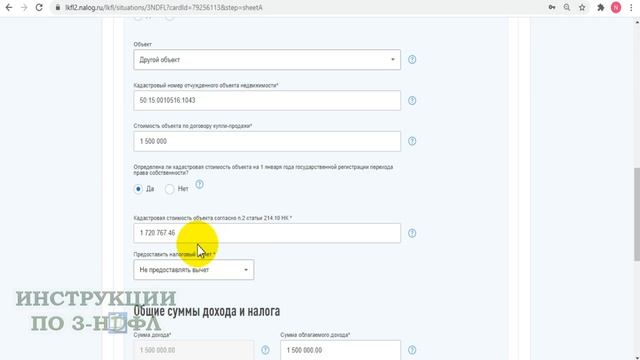Click cadastral value field '1 720 767.46'
The width and height of the screenshot is (640, 360).
coord(267,233)
